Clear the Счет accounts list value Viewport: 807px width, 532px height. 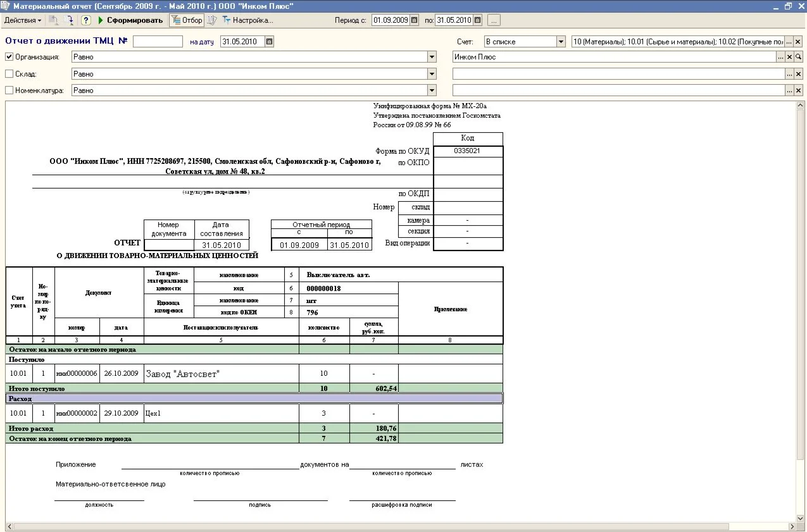[x=798, y=42]
